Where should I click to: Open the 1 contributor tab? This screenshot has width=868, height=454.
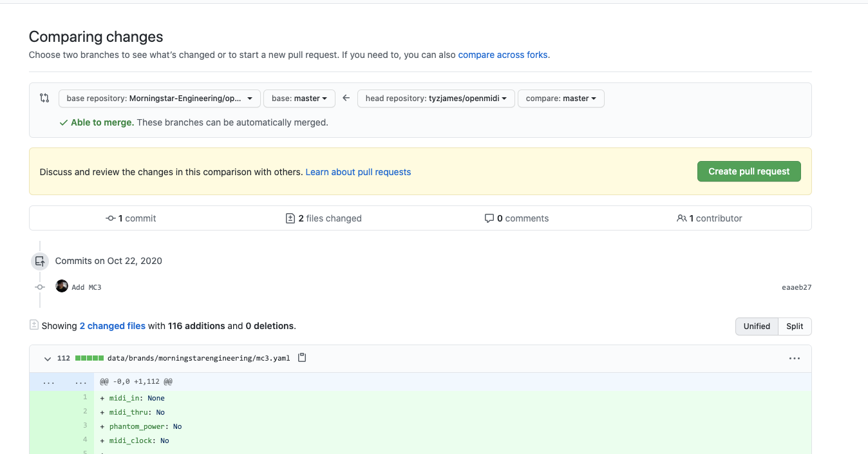coord(710,218)
